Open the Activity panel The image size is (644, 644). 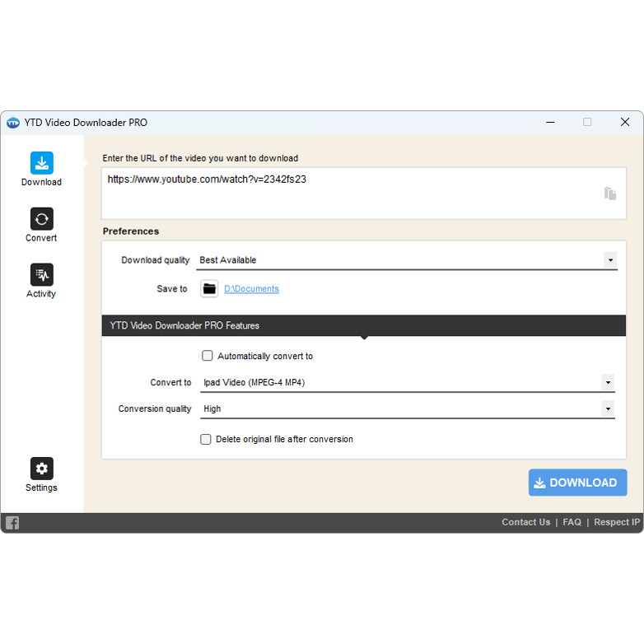41,281
